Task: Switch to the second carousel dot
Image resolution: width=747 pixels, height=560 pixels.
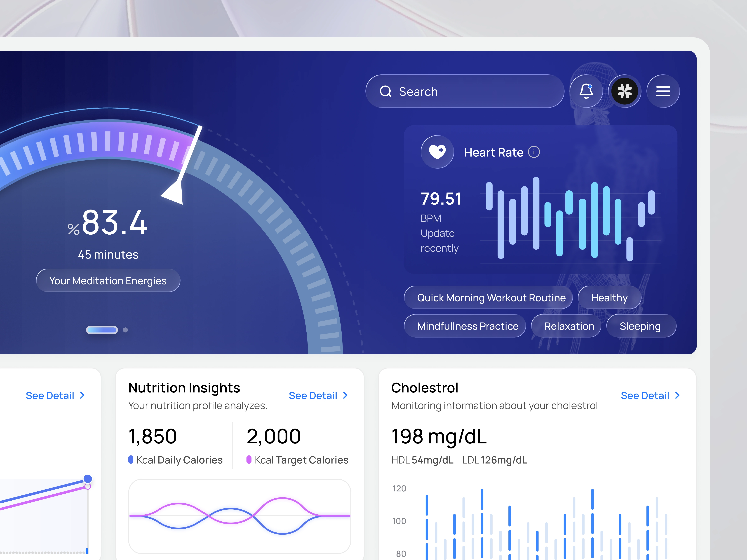Action: tap(125, 330)
